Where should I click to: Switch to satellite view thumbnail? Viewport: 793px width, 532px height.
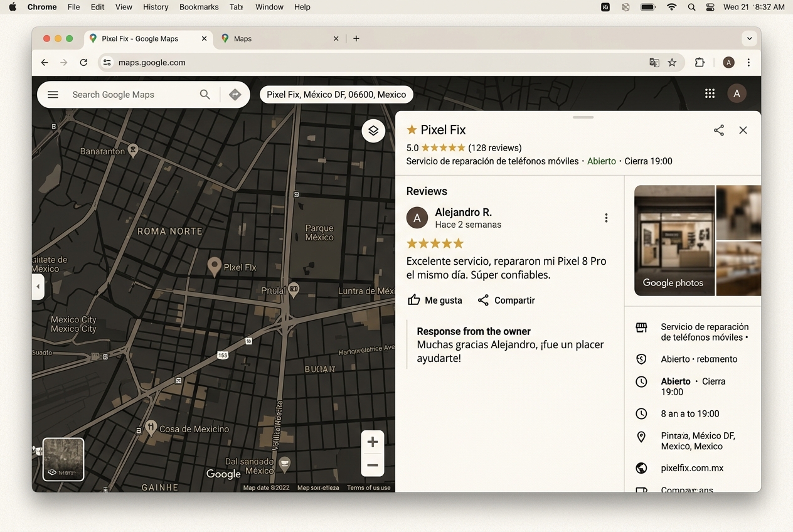click(x=63, y=459)
